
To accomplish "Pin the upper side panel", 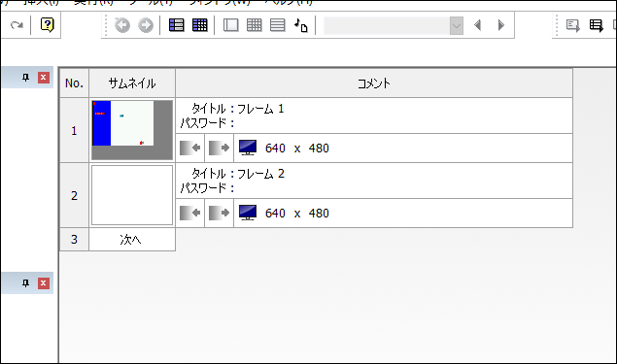I will (26, 78).
